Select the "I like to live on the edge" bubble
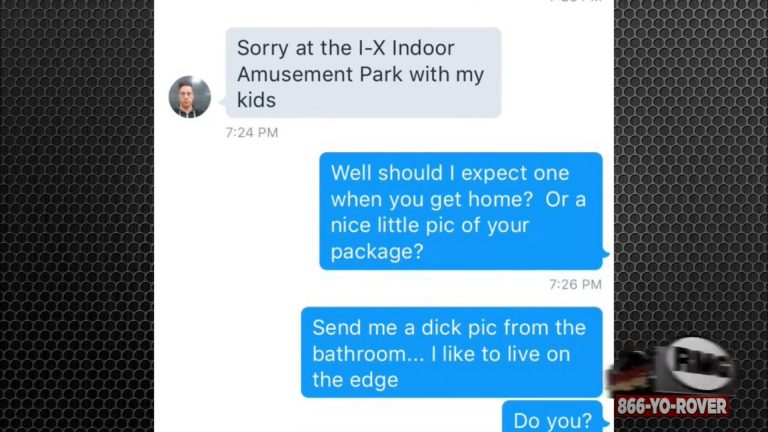Viewport: 768px width, 432px height. click(x=452, y=352)
